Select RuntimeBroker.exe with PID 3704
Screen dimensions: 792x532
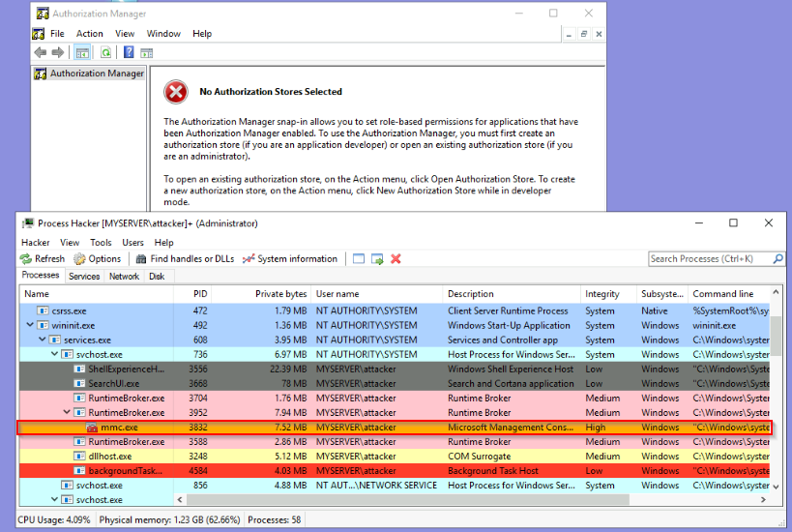point(395,399)
